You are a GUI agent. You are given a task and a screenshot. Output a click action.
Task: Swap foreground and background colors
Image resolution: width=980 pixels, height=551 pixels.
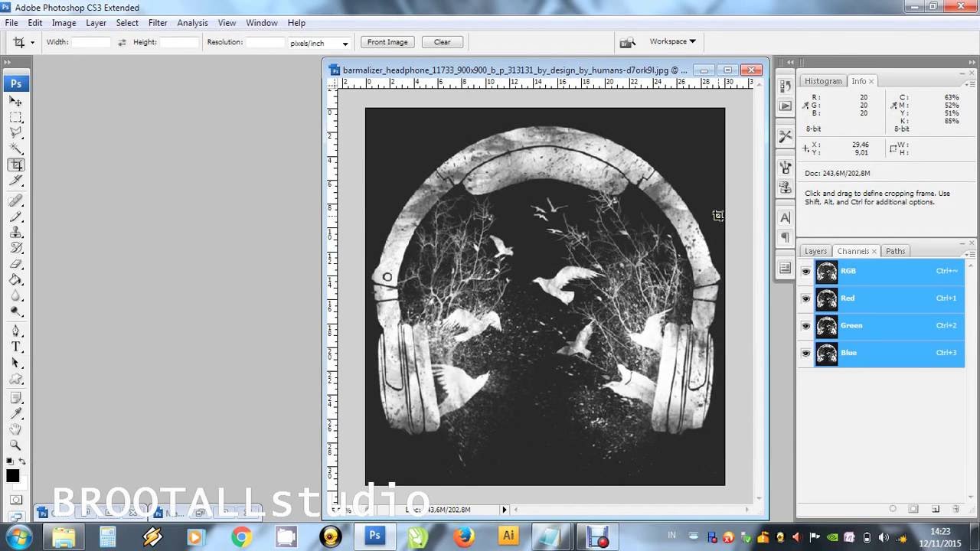tap(22, 461)
